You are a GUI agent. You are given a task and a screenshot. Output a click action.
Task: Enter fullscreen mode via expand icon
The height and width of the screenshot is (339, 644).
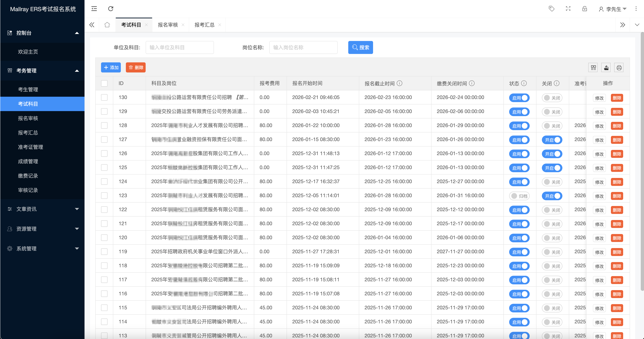(x=568, y=9)
